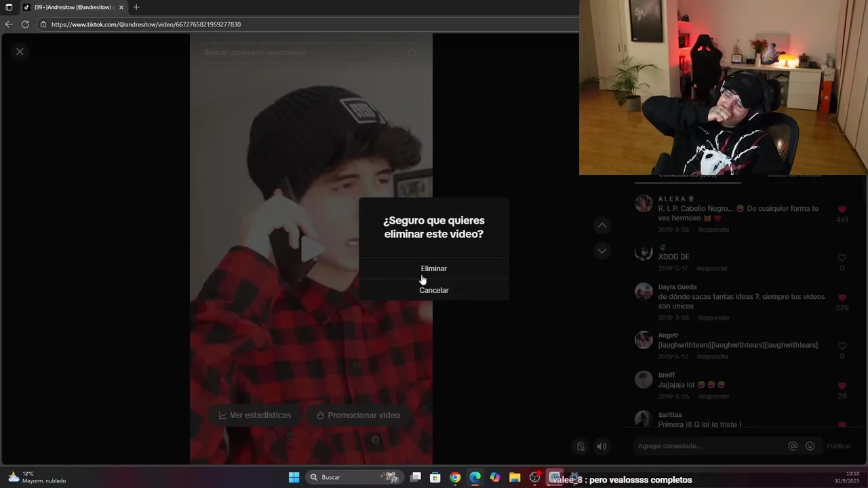Open the emoji picker in comment box

point(810,446)
